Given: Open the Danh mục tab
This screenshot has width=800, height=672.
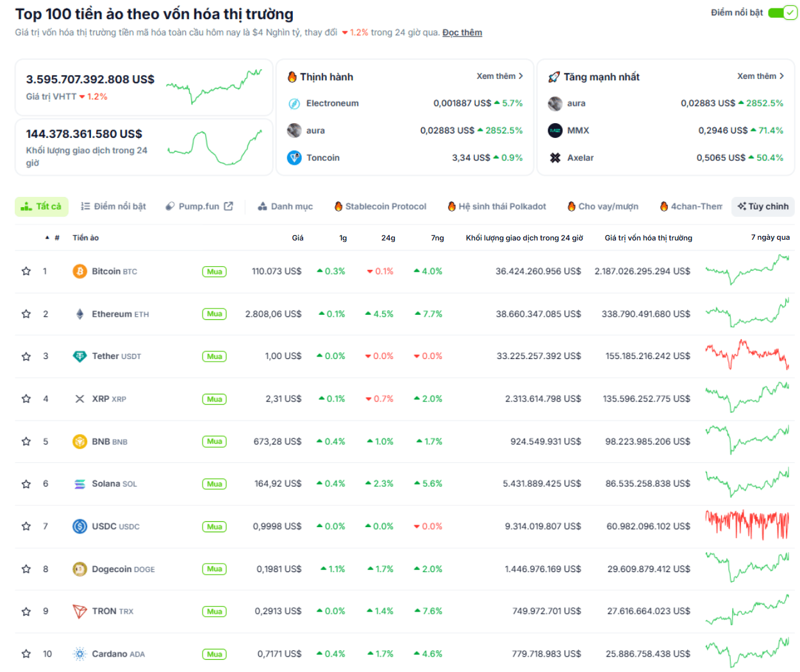Looking at the screenshot, I should (x=285, y=206).
